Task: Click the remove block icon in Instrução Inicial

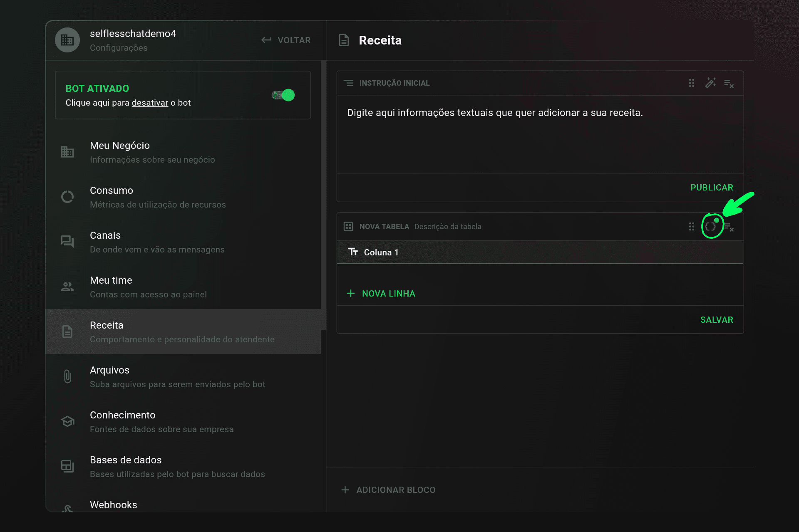Action: tap(729, 84)
